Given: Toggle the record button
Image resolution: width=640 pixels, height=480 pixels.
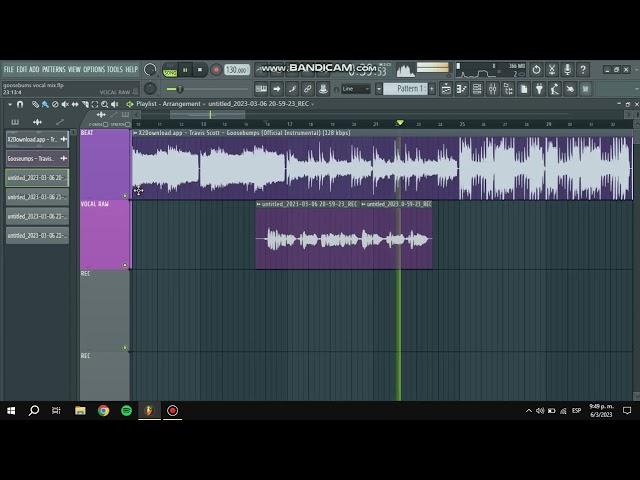Looking at the screenshot, I should pyautogui.click(x=216, y=70).
